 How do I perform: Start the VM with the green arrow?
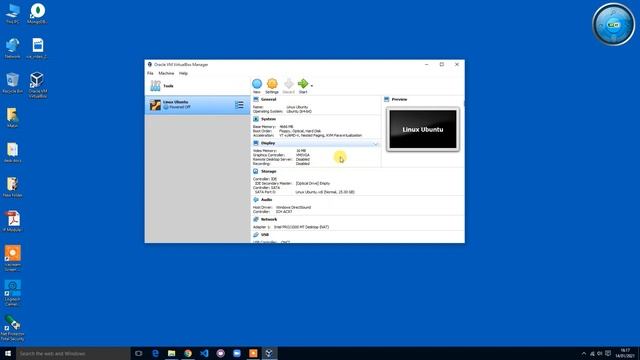(x=303, y=84)
